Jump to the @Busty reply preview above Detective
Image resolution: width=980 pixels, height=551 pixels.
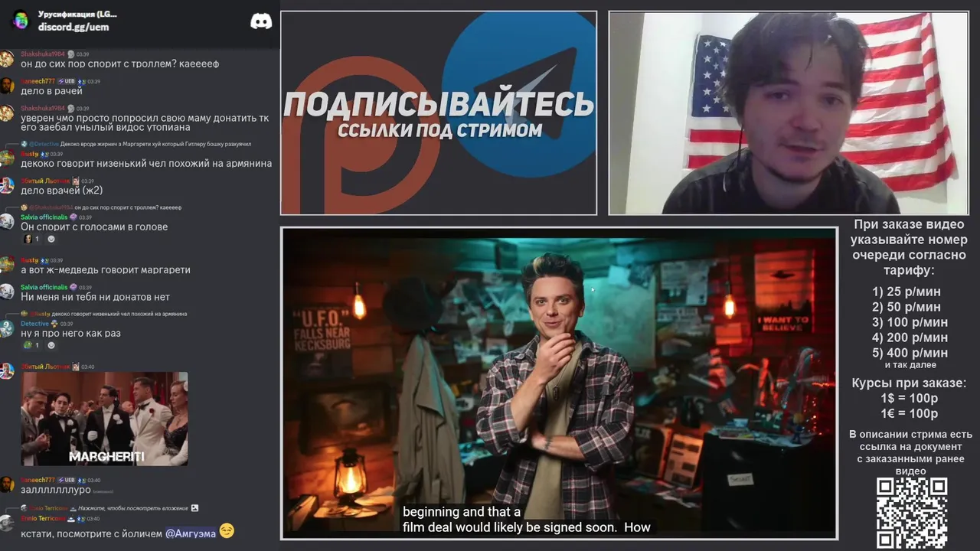[104, 314]
